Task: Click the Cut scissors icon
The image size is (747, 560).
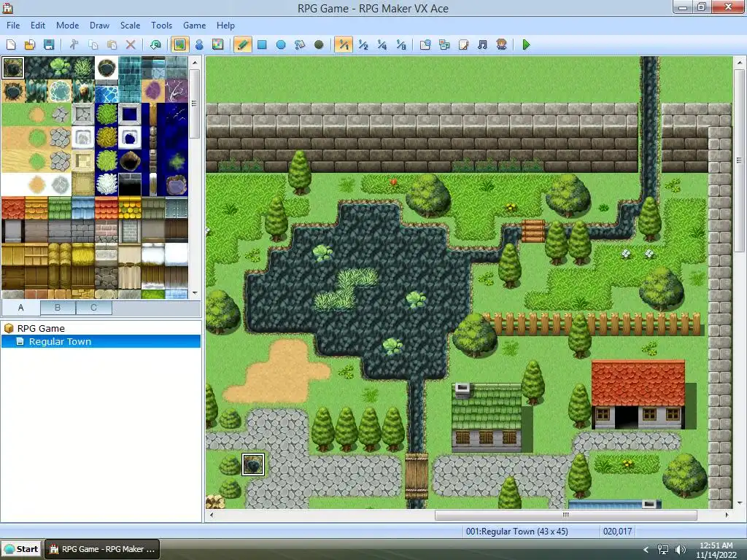Action: 74,44
